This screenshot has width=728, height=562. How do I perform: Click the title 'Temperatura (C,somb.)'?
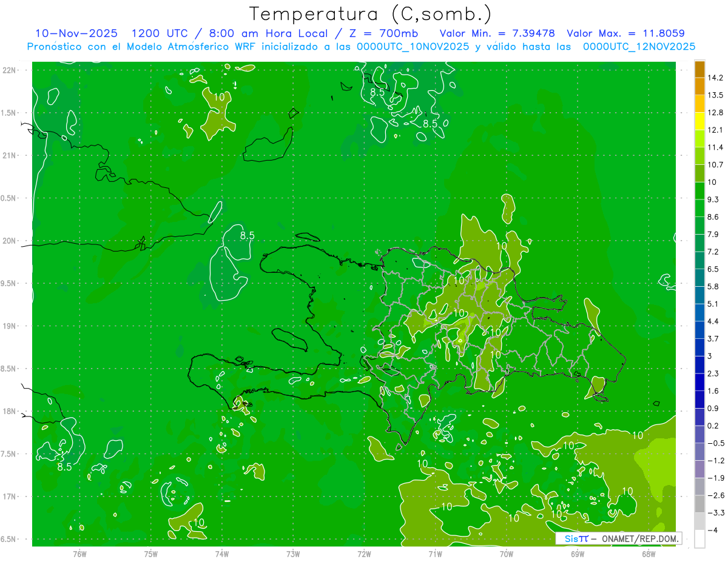pos(371,13)
